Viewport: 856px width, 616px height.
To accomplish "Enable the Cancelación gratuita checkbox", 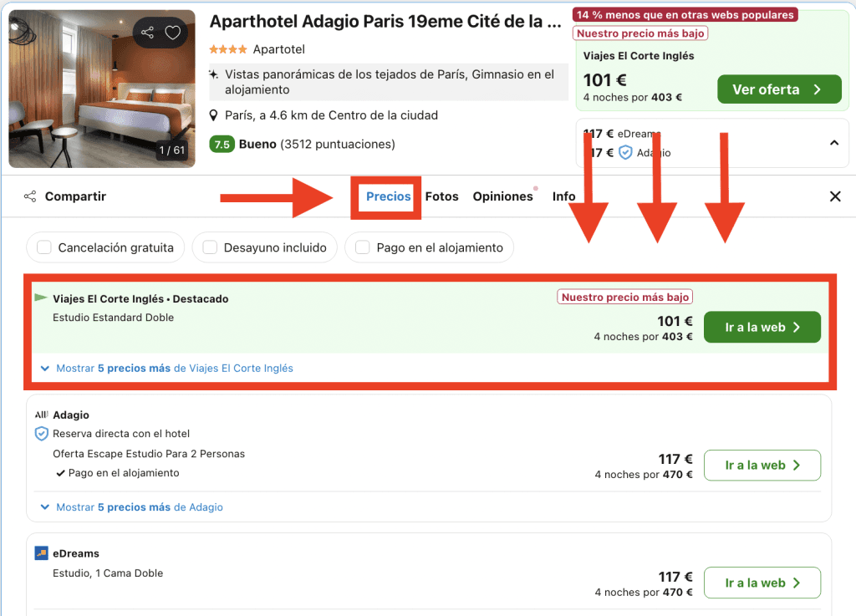I will coord(43,247).
